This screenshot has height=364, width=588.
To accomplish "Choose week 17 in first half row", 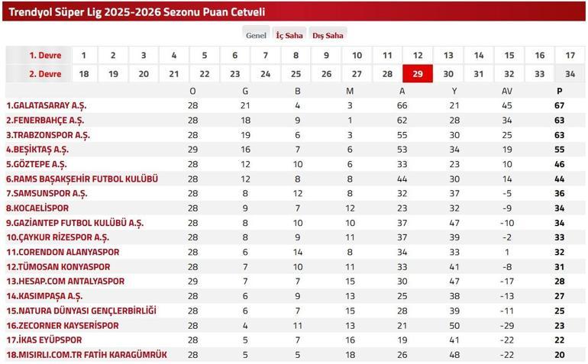I will [570, 55].
